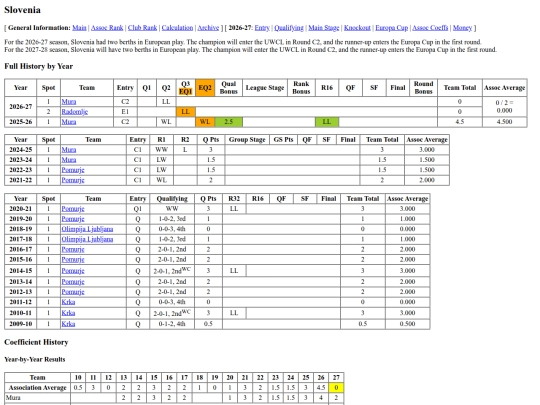
Task: Open Pomurje link in 2019-20 row
Action: tap(73, 219)
